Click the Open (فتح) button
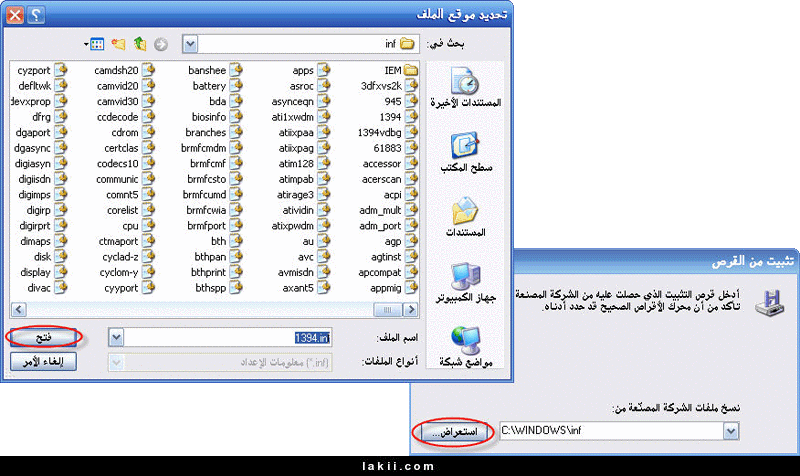This screenshot has height=476, width=800. (44, 337)
